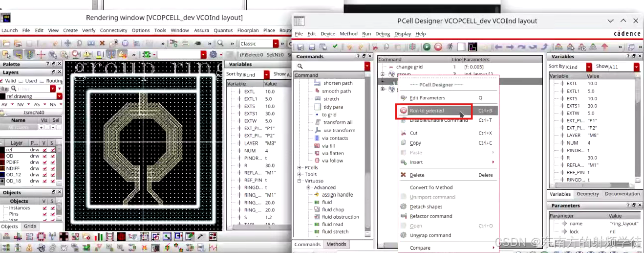Switch to the Grids tab

pyautogui.click(x=30, y=226)
